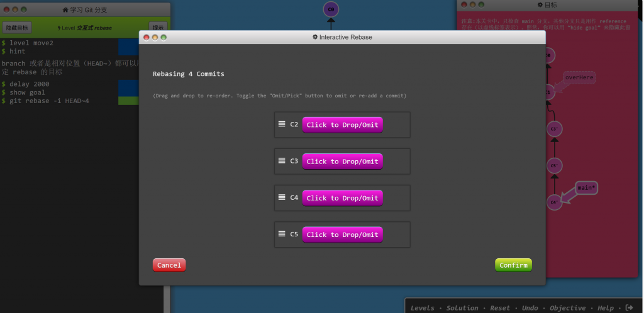
Task: Click the drag handle icon for C4
Action: [x=282, y=197]
